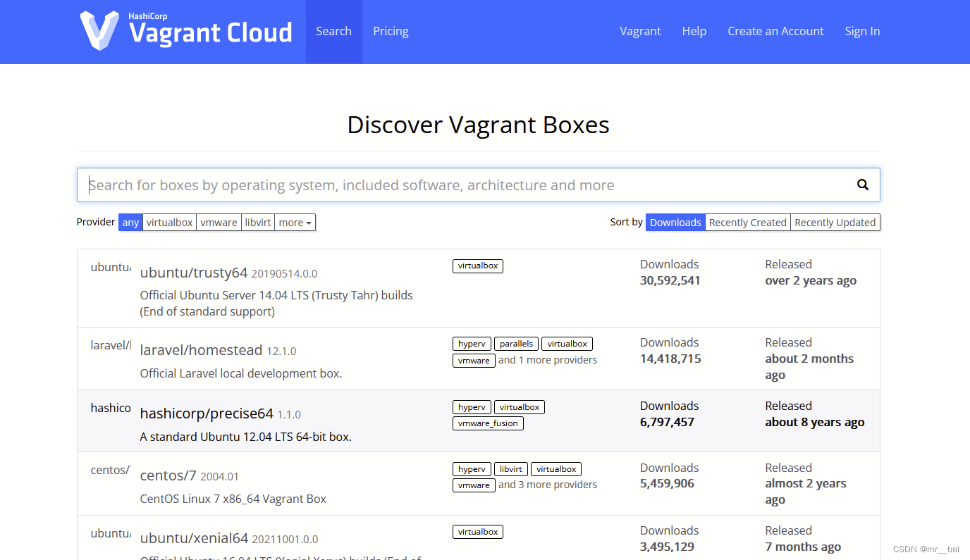Screen dimensions: 970x560
Task: Switch sorting to Recently Created
Action: tap(747, 222)
